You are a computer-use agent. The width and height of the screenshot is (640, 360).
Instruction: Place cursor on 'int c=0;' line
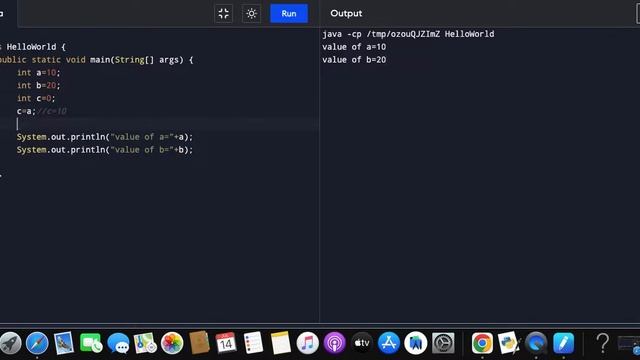tap(36, 98)
